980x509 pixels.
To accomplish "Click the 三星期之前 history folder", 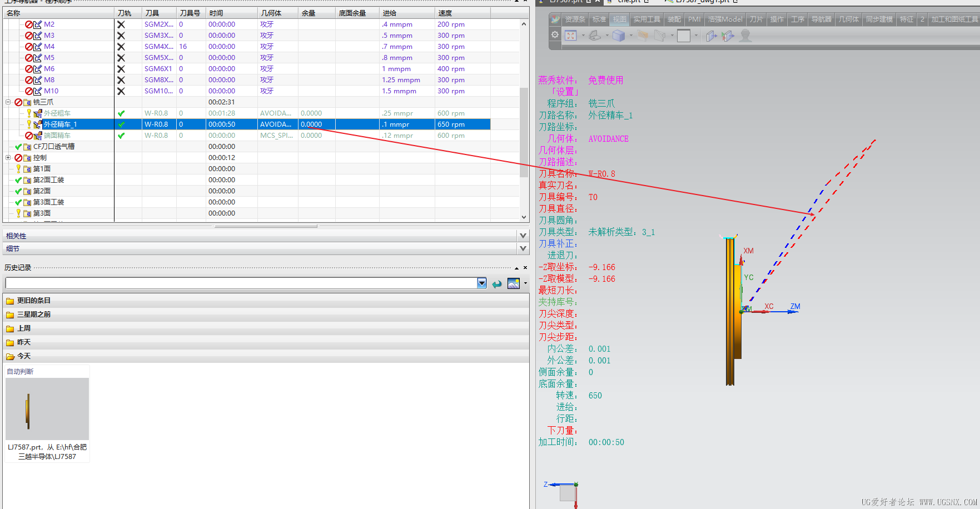I will pyautogui.click(x=33, y=315).
